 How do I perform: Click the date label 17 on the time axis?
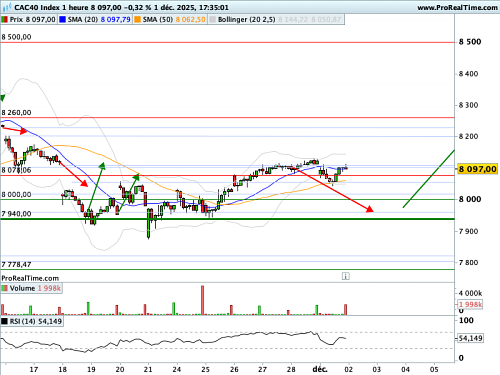tap(34, 369)
